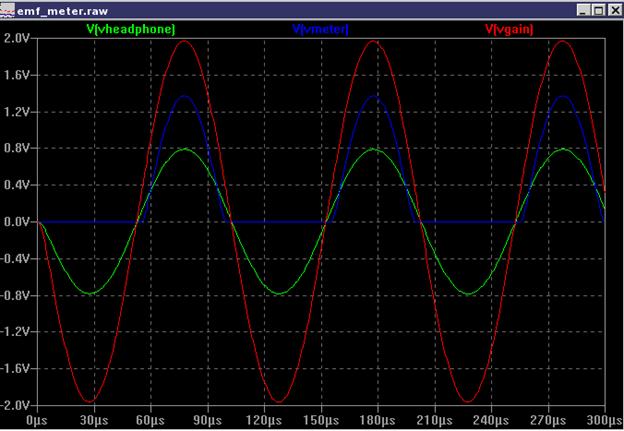Click the V(vmeter) trace label
The width and height of the screenshot is (624, 431).
tap(320, 29)
